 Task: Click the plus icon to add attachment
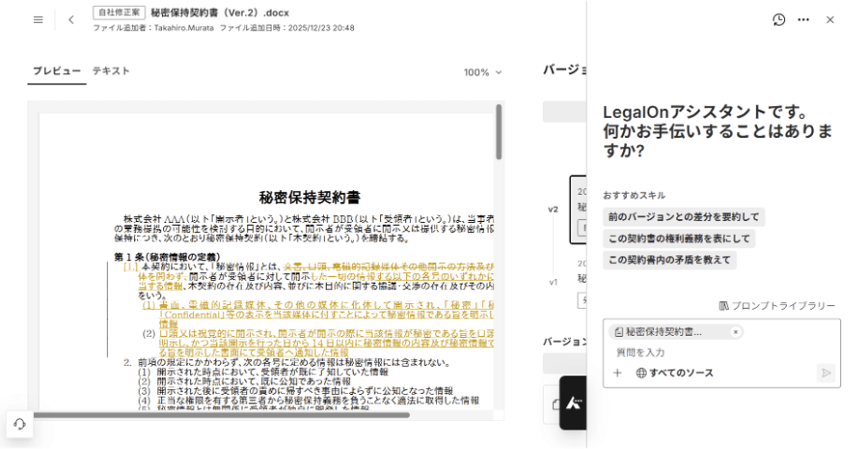point(617,373)
